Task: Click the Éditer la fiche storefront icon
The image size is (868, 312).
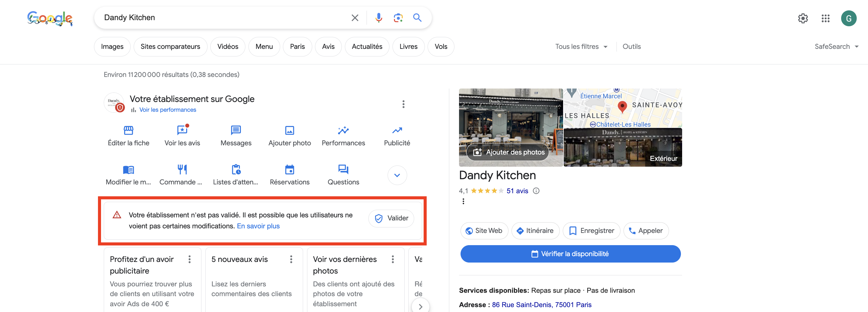Action: [128, 130]
